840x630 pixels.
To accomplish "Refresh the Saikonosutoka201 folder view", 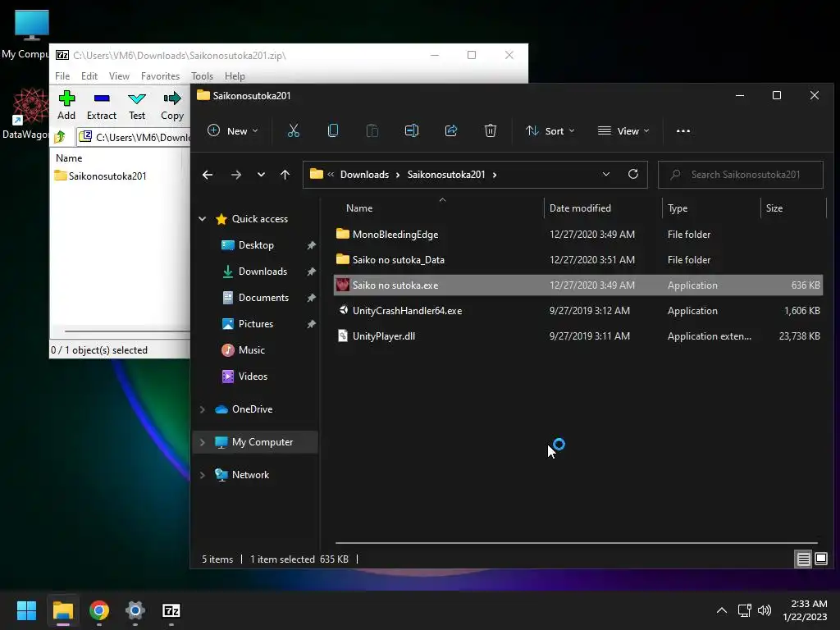I will point(633,174).
